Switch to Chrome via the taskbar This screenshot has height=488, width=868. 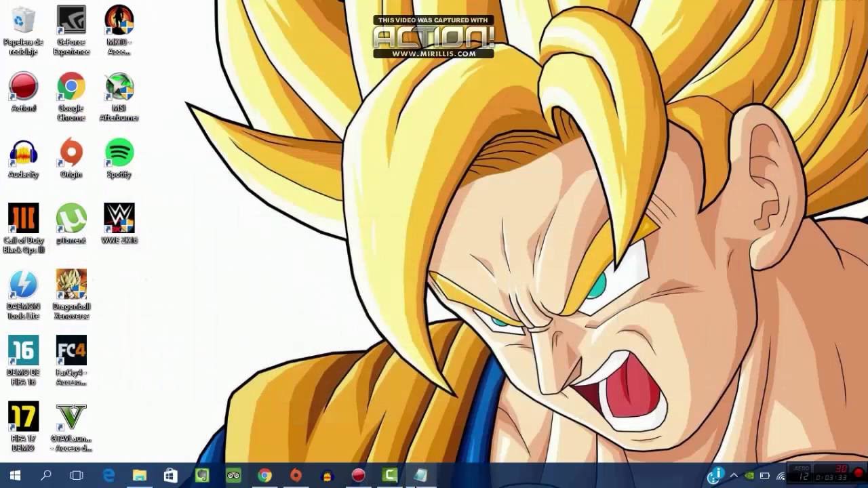click(x=264, y=475)
